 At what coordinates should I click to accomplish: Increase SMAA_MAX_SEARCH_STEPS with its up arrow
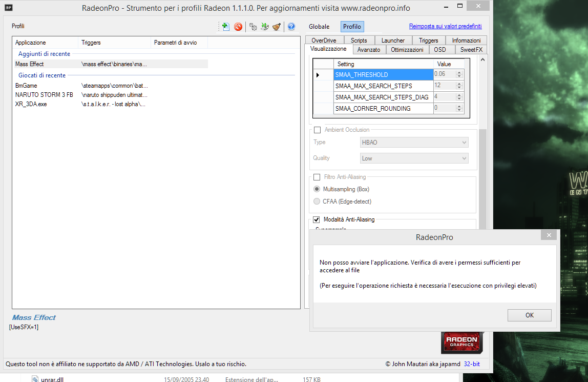click(459, 84)
